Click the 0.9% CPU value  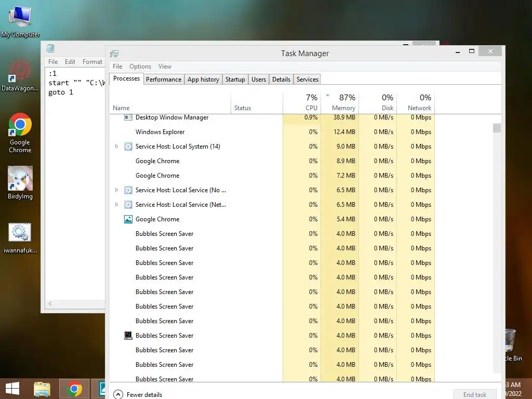click(311, 117)
